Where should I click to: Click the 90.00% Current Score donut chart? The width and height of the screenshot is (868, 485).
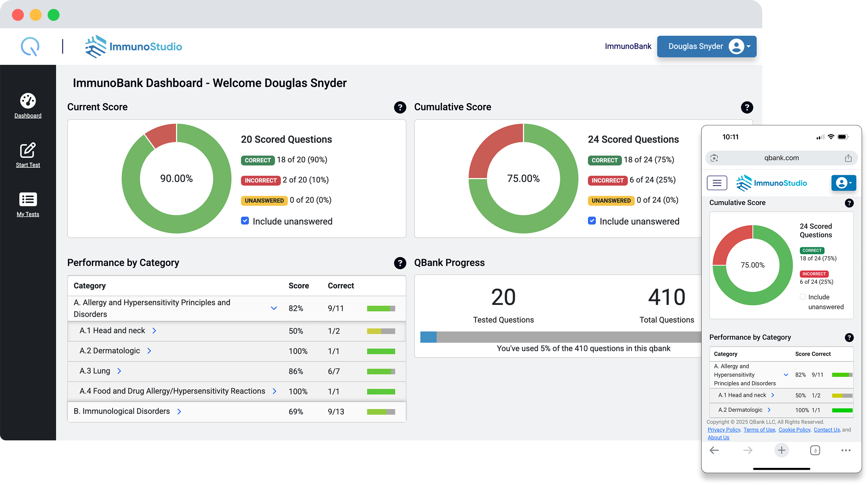[x=176, y=179]
